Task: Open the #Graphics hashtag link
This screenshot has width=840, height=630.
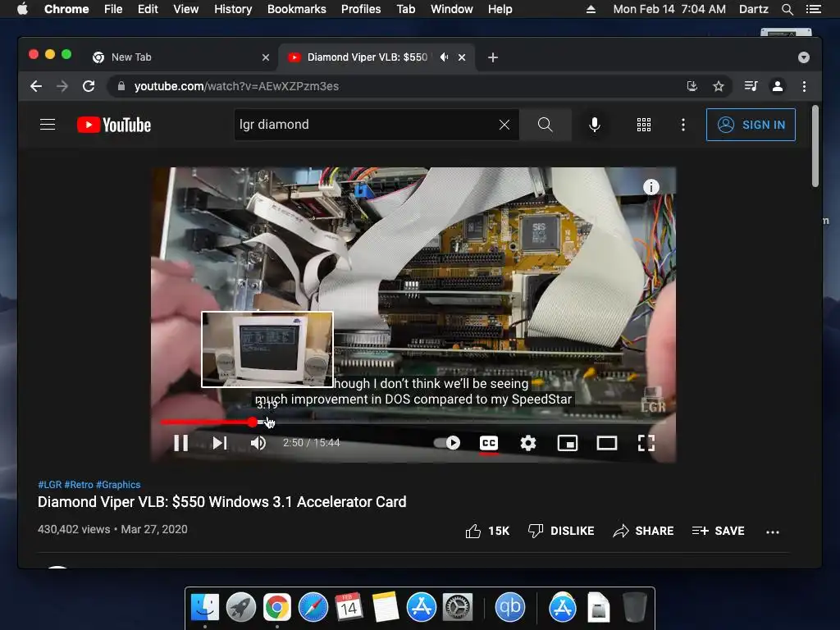Action: tap(118, 485)
